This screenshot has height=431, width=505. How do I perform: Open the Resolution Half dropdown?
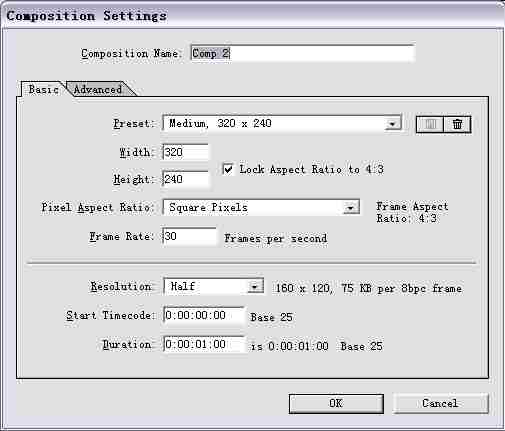point(255,287)
